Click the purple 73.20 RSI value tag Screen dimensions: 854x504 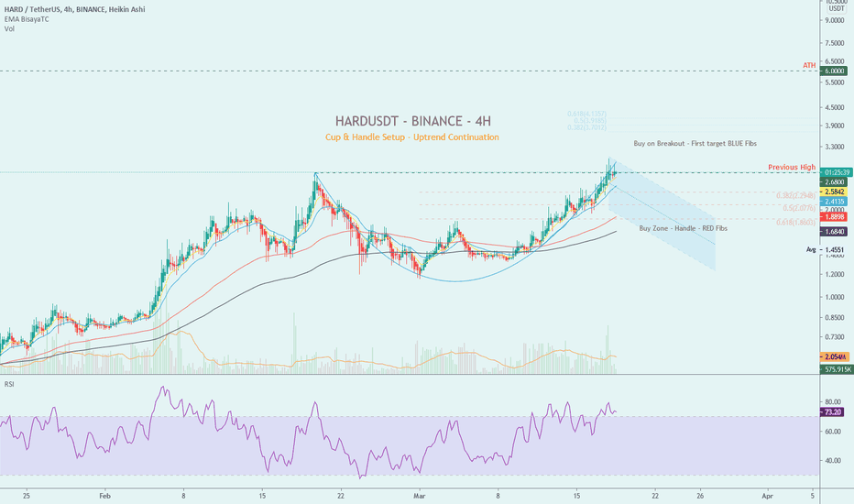point(832,412)
